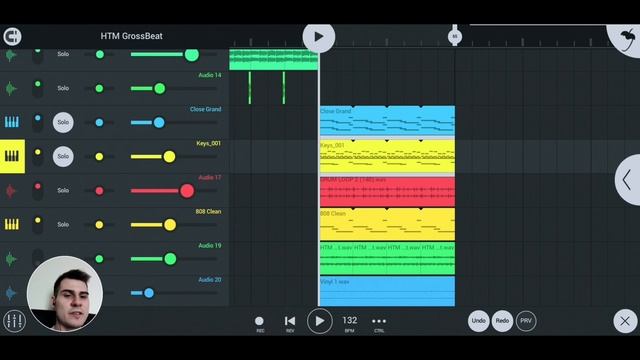Toggle mute on the Keys_001 track
Screen dimensions: 640x360
pyautogui.click(x=38, y=156)
